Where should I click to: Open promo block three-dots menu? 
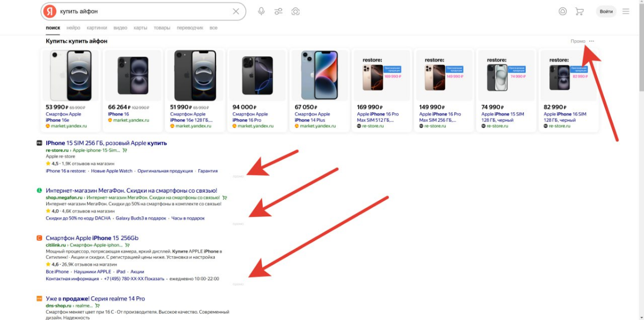coord(591,41)
